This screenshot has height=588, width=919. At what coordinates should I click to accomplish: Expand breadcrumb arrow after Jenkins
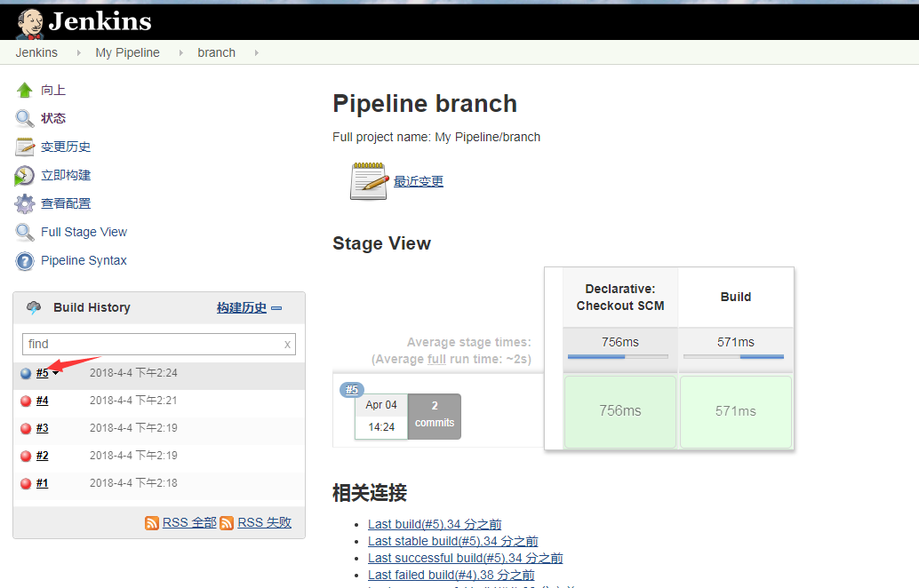[78, 52]
